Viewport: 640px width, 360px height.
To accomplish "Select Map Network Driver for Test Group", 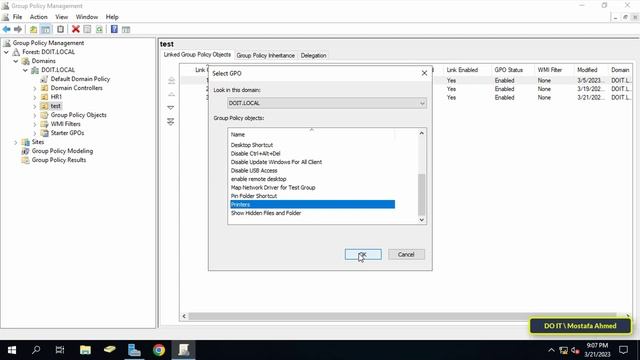I will click(x=273, y=188).
